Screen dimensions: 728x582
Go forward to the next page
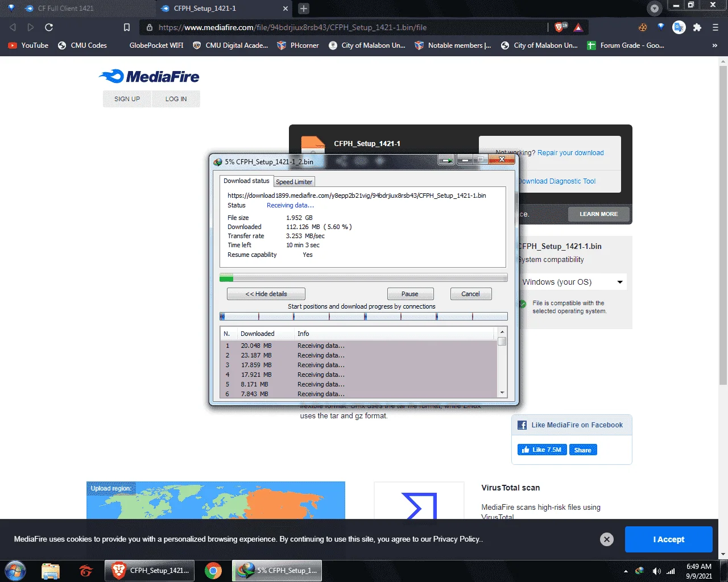pyautogui.click(x=31, y=27)
